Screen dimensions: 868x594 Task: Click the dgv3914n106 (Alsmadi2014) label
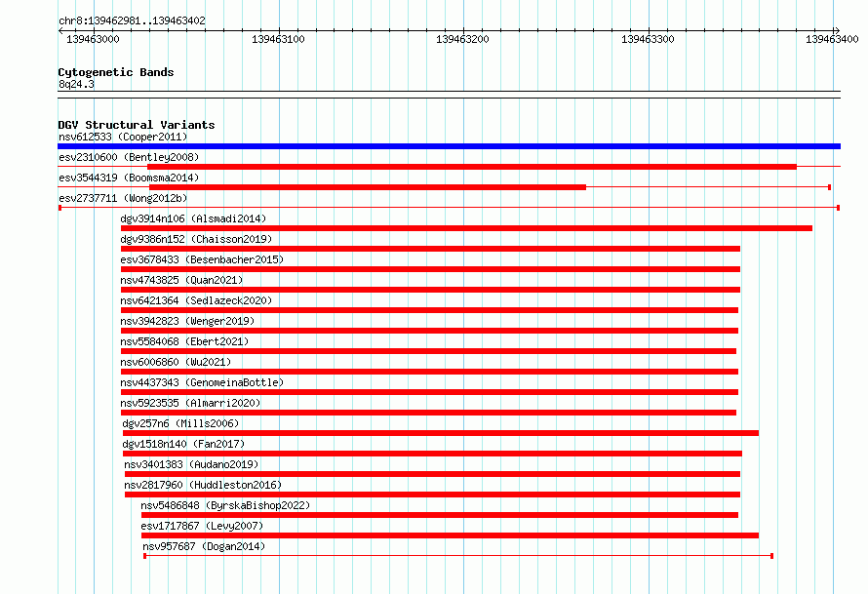(x=193, y=218)
